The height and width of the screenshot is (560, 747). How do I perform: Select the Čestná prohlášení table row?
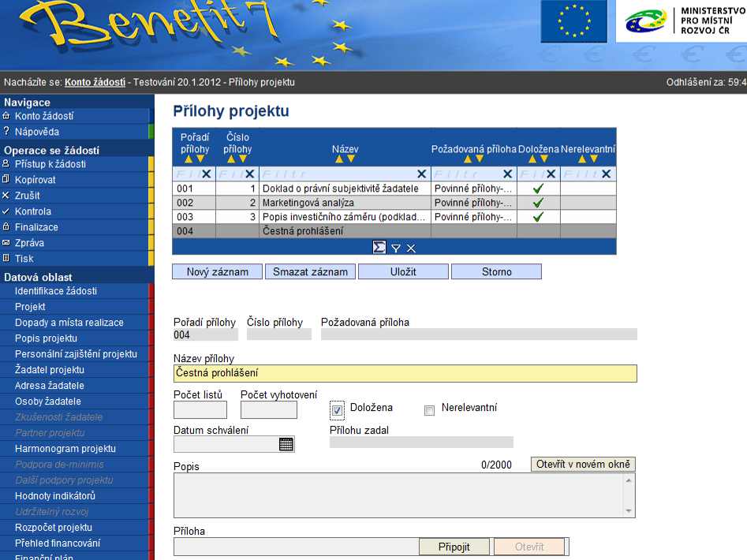pyautogui.click(x=394, y=231)
